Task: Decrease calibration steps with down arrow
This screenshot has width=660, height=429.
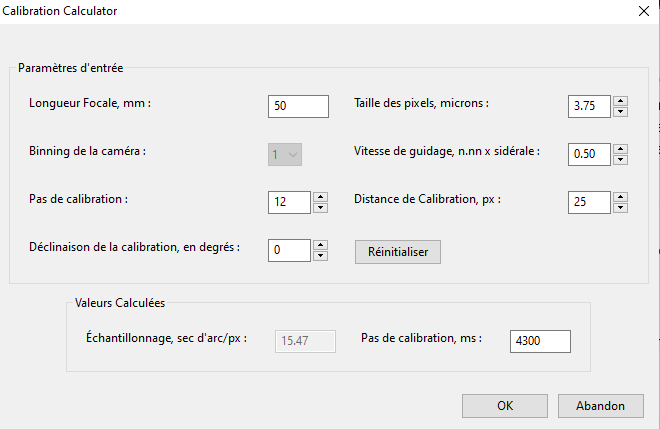Action: [x=320, y=207]
